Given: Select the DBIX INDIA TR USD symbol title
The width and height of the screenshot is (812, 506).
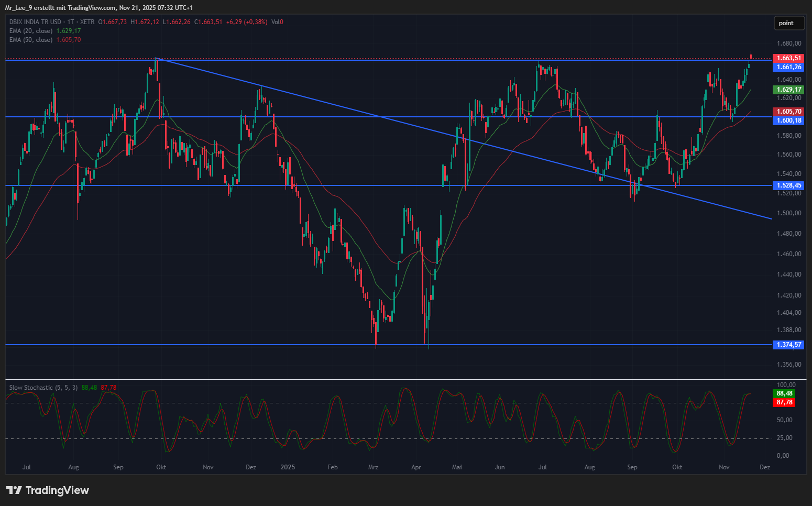Looking at the screenshot, I should [x=35, y=22].
